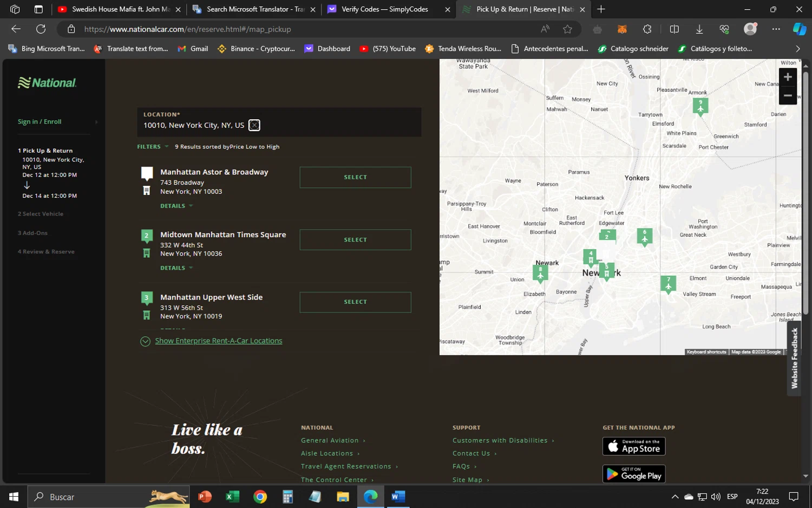Select map marker number 5 pin

click(607, 270)
